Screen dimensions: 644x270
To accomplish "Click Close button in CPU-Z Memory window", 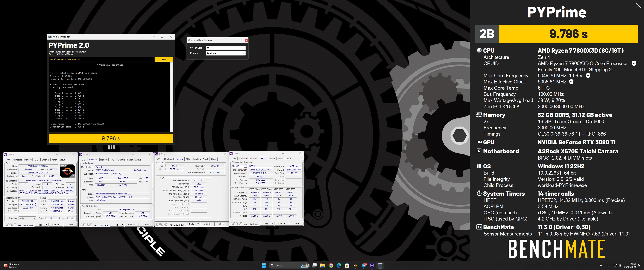I will [x=221, y=224].
